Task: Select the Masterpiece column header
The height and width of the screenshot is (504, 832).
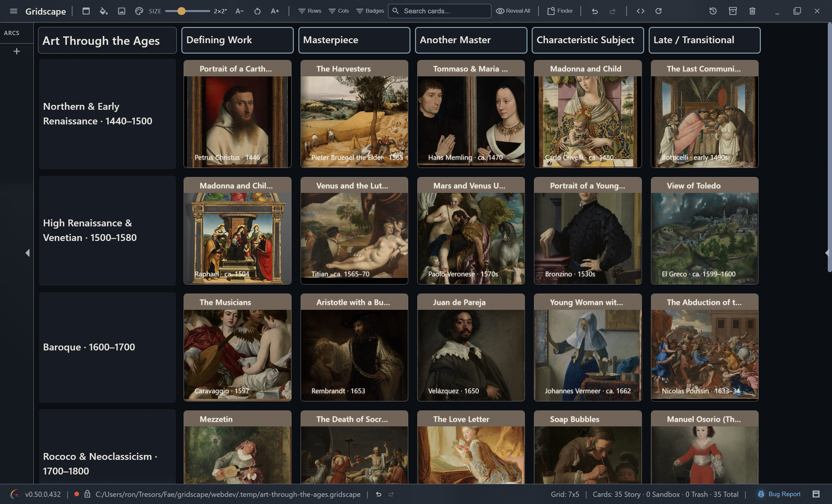Action: pyautogui.click(x=354, y=40)
